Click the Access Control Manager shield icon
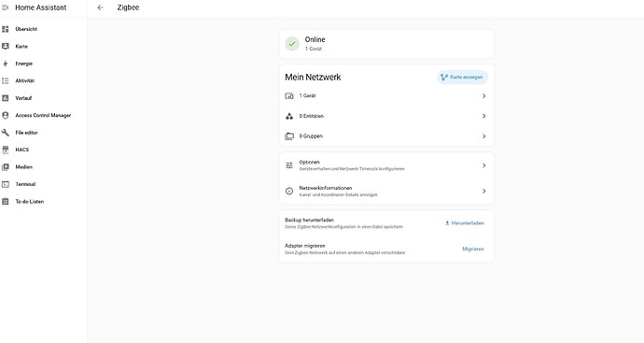 tap(6, 115)
